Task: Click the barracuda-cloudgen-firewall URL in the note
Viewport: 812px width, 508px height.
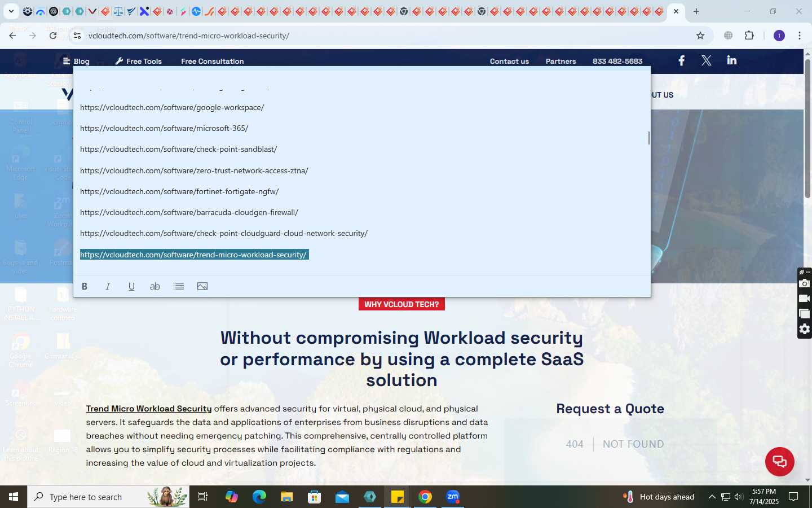Action: tap(189, 212)
